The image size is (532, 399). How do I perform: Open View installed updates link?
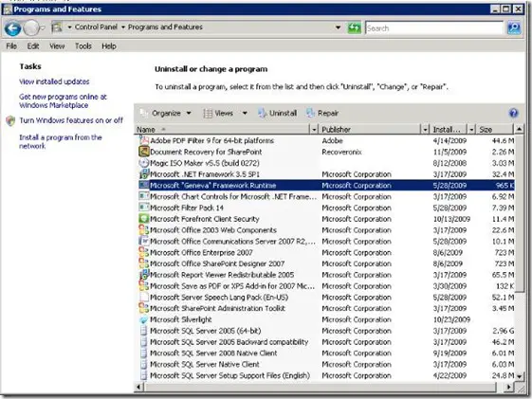coord(54,82)
